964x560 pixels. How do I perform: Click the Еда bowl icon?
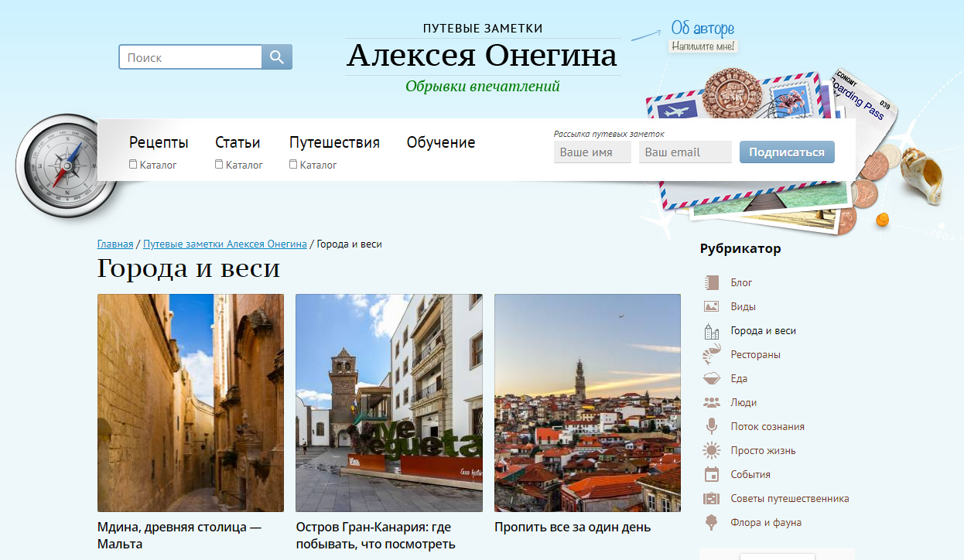click(711, 379)
